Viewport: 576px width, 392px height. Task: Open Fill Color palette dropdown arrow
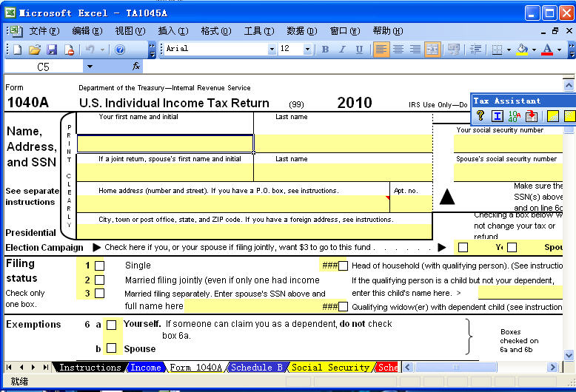coord(534,50)
